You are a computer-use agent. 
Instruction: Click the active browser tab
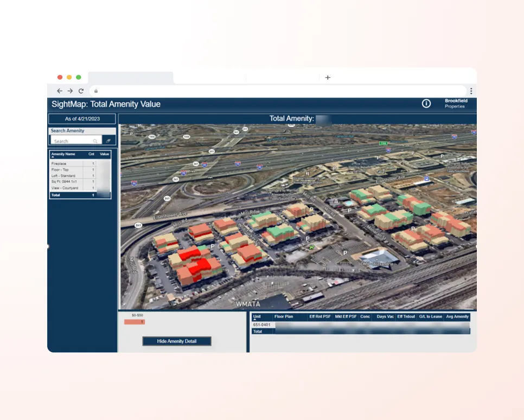131,78
